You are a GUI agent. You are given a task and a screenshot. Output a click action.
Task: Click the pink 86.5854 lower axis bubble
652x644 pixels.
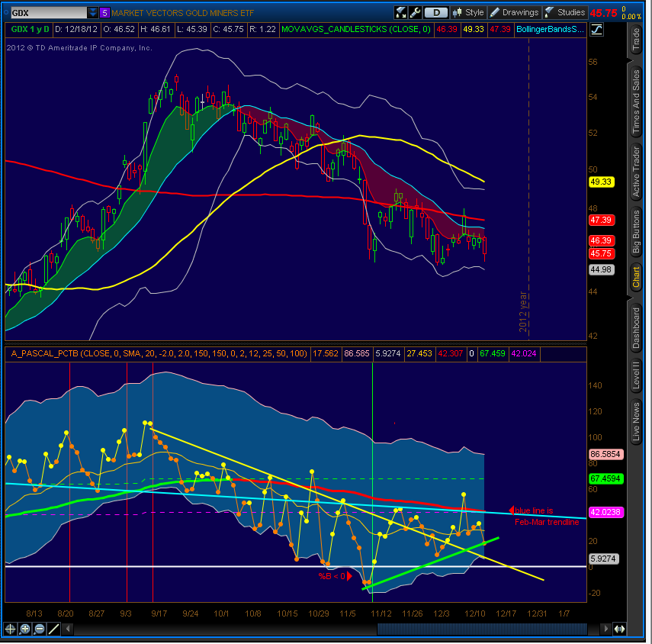point(605,454)
